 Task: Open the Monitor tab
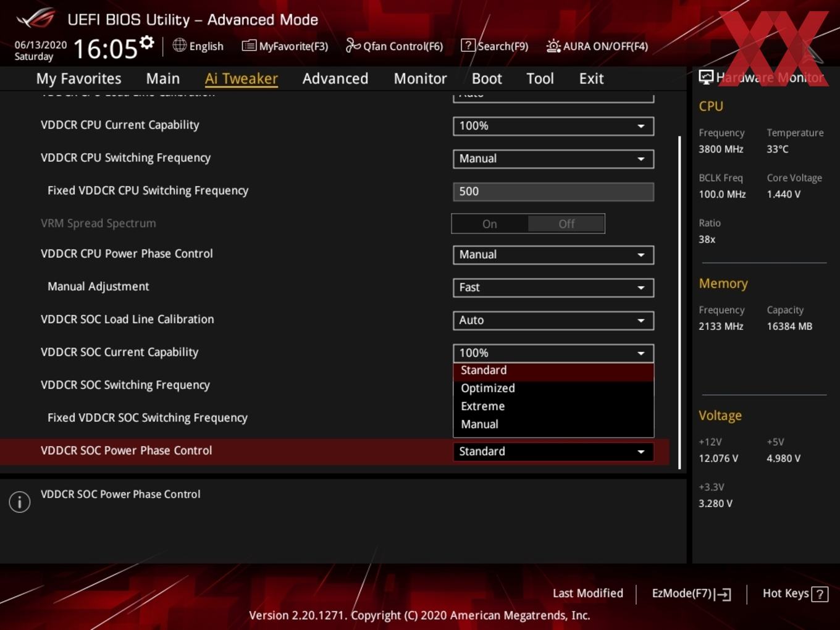pyautogui.click(x=420, y=78)
